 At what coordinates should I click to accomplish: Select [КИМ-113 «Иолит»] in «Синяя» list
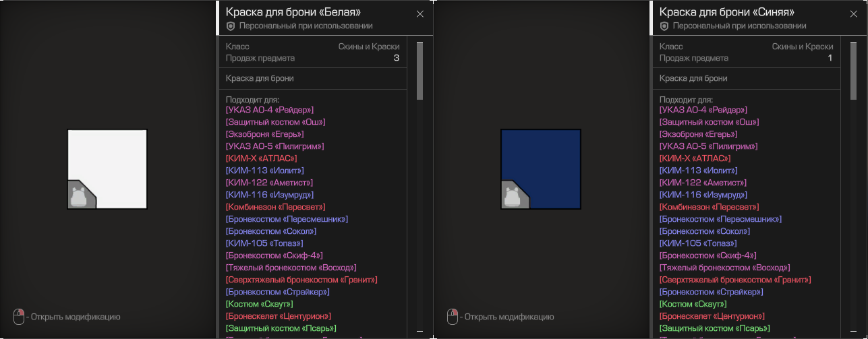pyautogui.click(x=699, y=171)
